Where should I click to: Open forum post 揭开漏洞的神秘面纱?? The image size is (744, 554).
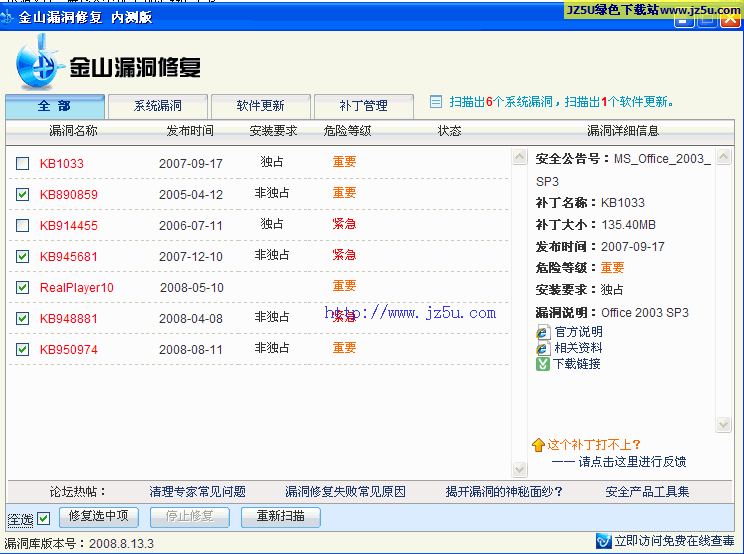pos(504,492)
